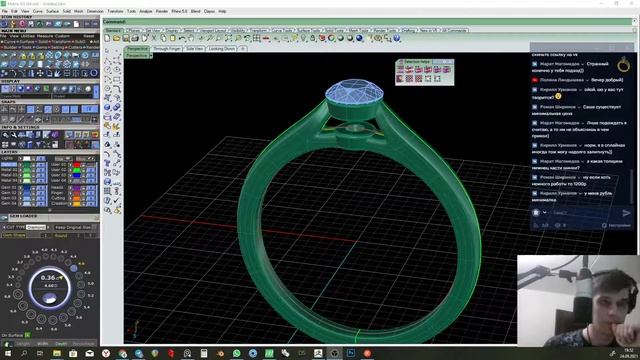Select the Standard toolbar tab
The height and width of the screenshot is (360, 640).
point(113,30)
